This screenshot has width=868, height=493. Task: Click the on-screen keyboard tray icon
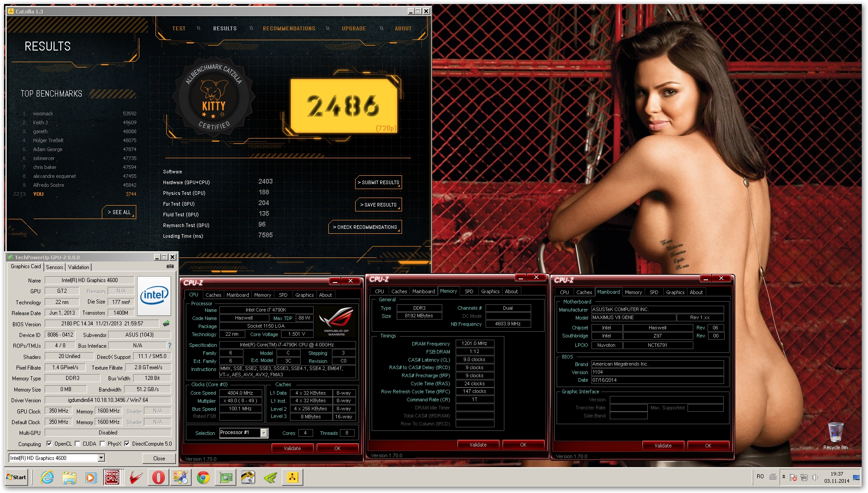coord(773,477)
